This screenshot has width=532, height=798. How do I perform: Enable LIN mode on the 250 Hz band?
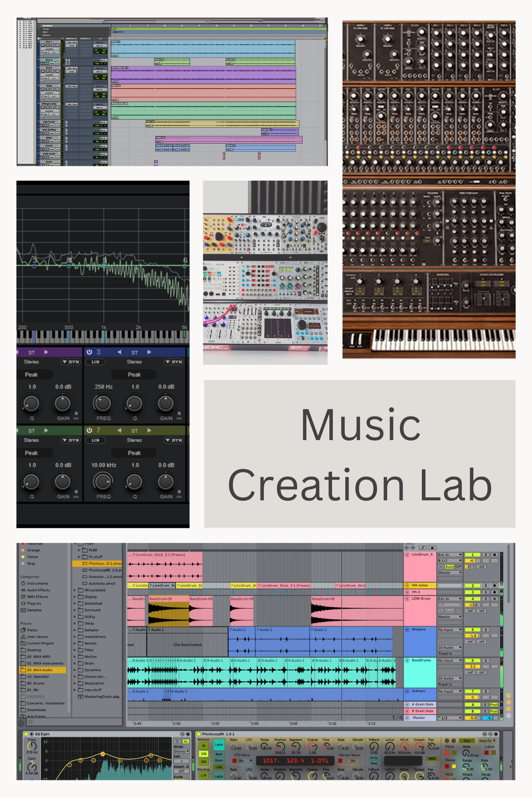click(x=95, y=362)
